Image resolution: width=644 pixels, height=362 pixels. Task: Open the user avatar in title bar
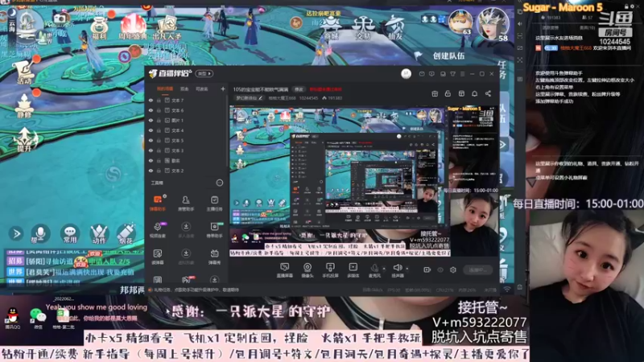coord(406,74)
